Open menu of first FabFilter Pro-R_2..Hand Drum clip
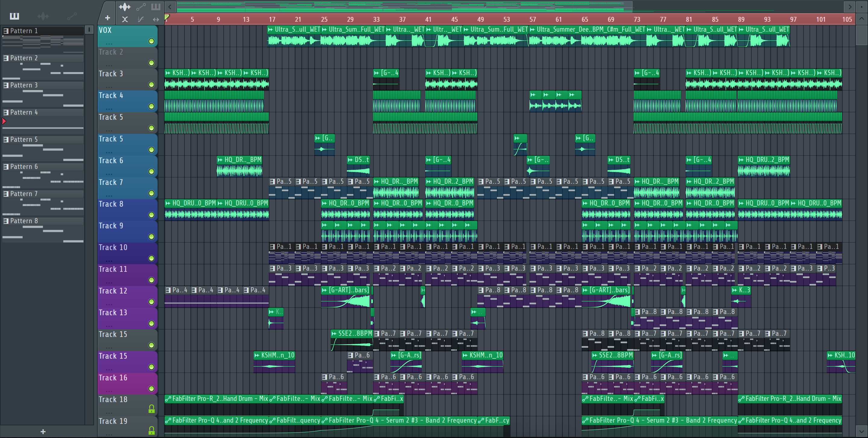Screen dimensions: 868x438 (x=168, y=398)
